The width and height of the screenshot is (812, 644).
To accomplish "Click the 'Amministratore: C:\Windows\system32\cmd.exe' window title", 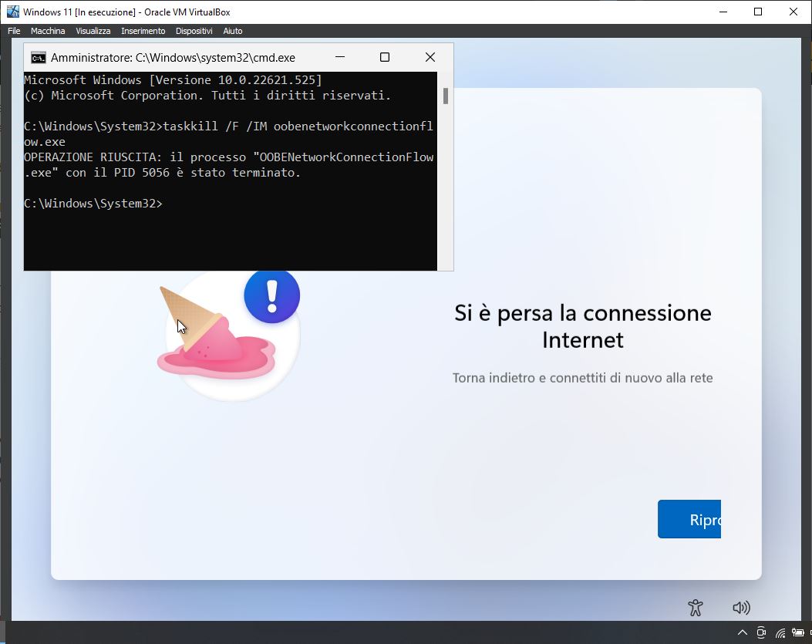I will [173, 58].
